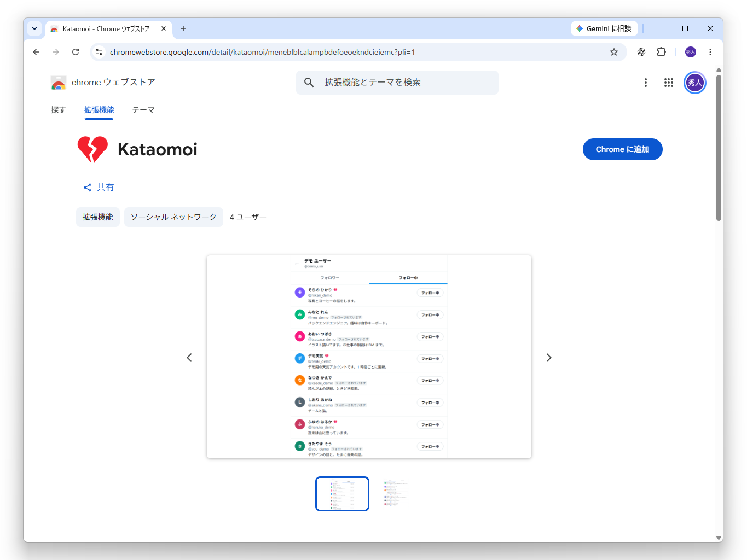Click the 拡張機能 category chip
This screenshot has height=560, width=747.
click(98, 217)
